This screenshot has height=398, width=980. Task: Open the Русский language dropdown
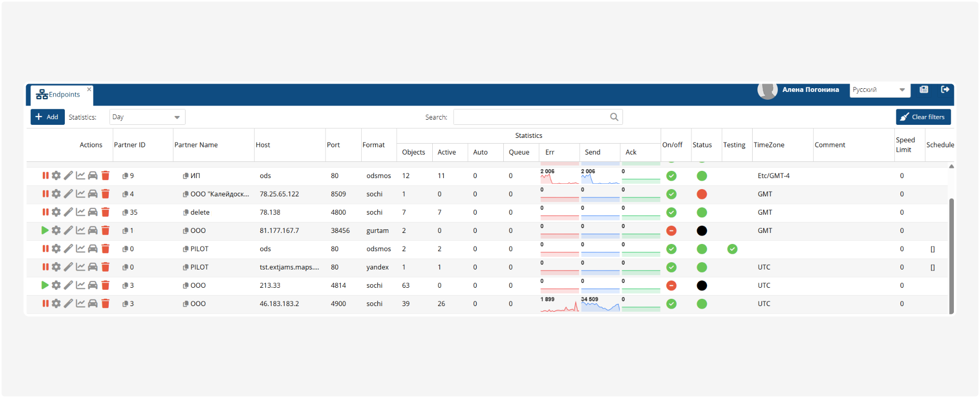880,90
